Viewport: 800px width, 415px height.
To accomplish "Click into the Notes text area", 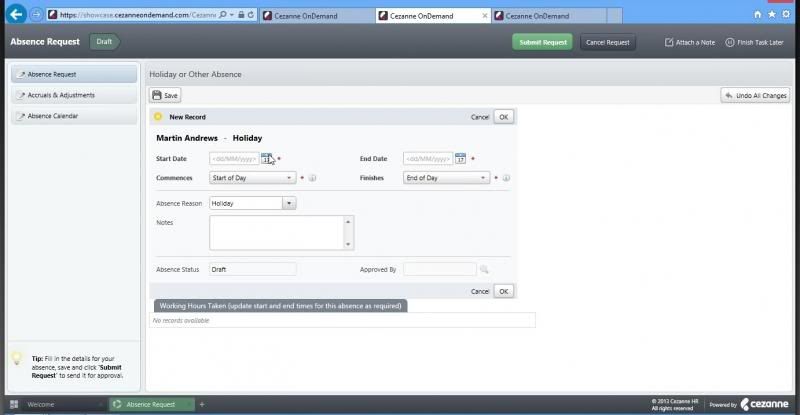I will [x=277, y=232].
